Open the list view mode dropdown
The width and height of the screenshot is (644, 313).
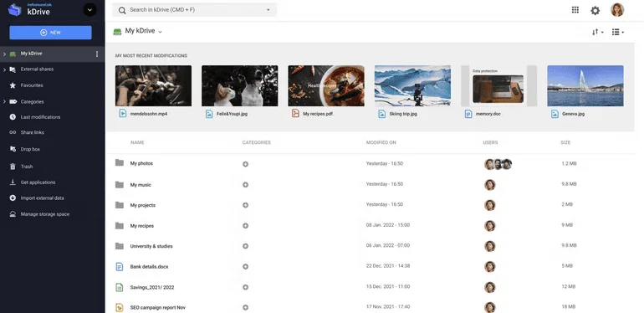coord(618,32)
